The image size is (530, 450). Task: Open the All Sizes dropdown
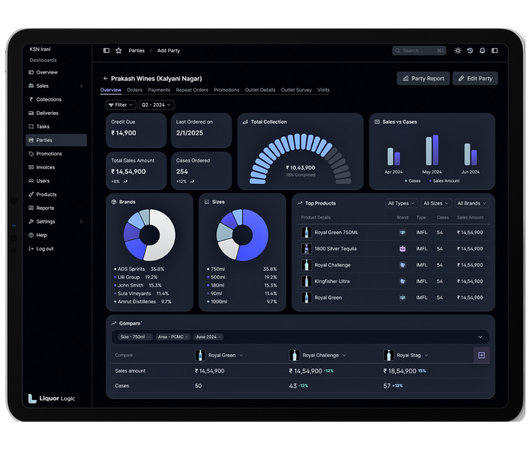(436, 203)
